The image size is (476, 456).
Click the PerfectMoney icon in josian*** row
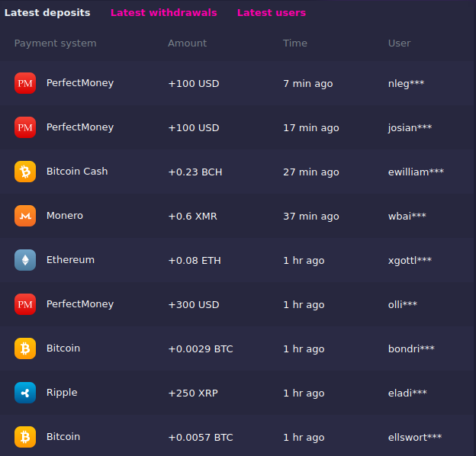[x=25, y=127]
